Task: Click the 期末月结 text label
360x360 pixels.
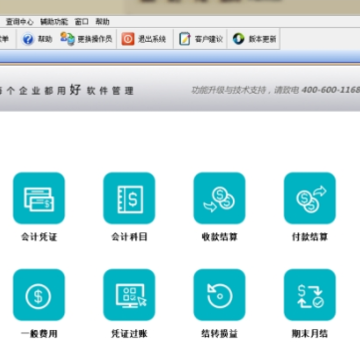Action: [310, 334]
